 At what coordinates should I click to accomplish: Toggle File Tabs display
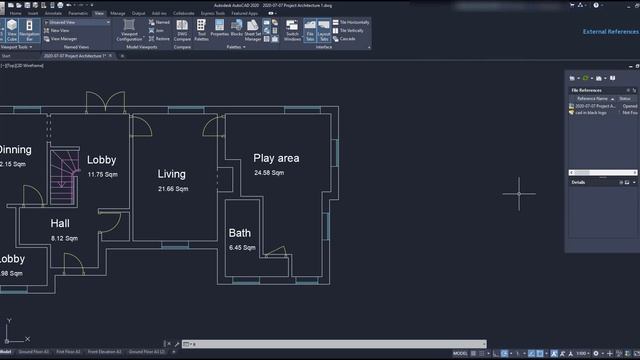(x=310, y=30)
